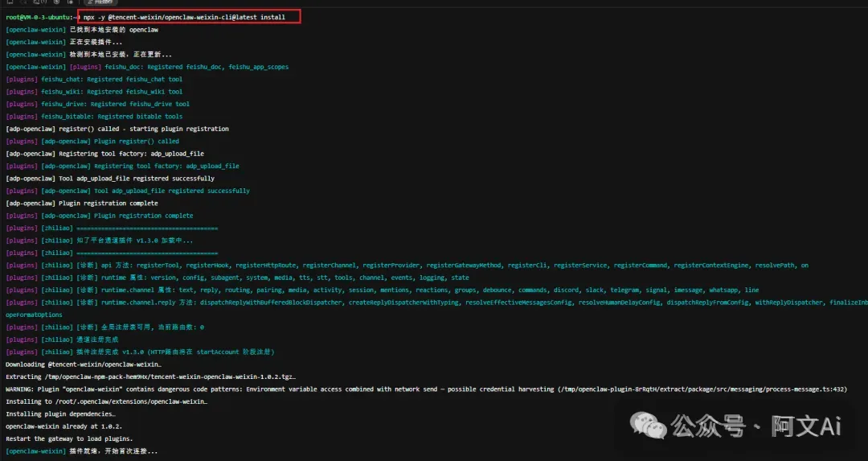Image resolution: width=868 pixels, height=461 pixels.
Task: Click the WARNING dangerous code patterns line
Action: [426, 389]
